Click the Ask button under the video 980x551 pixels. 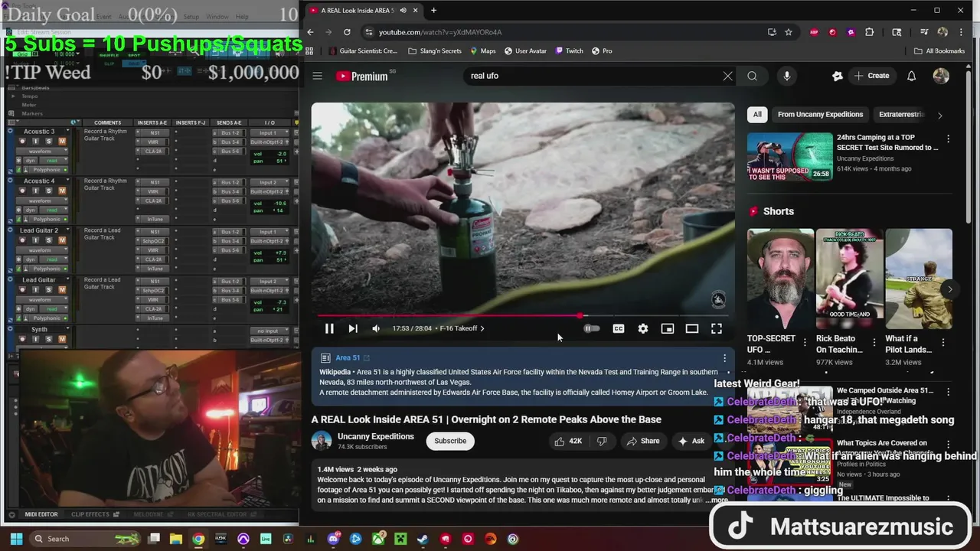(691, 441)
